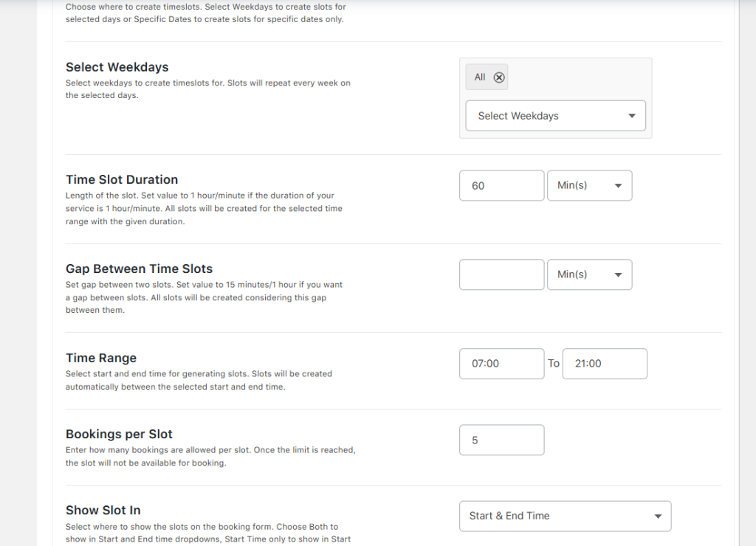Select the Bookings per Slot input
Image resolution: width=756 pixels, height=546 pixels.
501,440
